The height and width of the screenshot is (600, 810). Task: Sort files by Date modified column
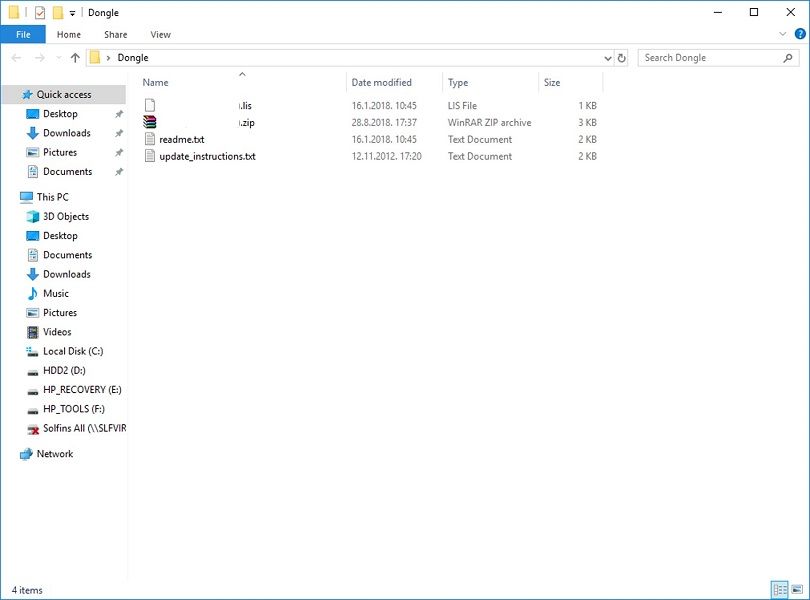(x=381, y=83)
